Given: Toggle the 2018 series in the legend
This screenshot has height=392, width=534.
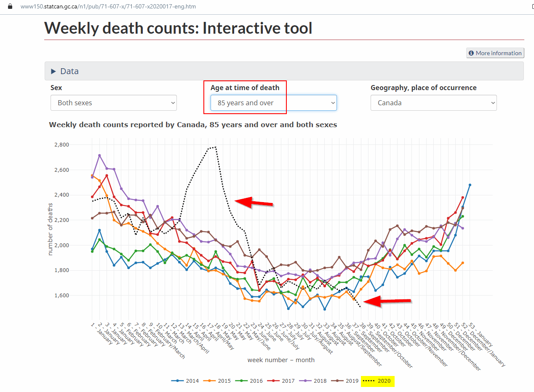Looking at the screenshot, I should [314, 381].
